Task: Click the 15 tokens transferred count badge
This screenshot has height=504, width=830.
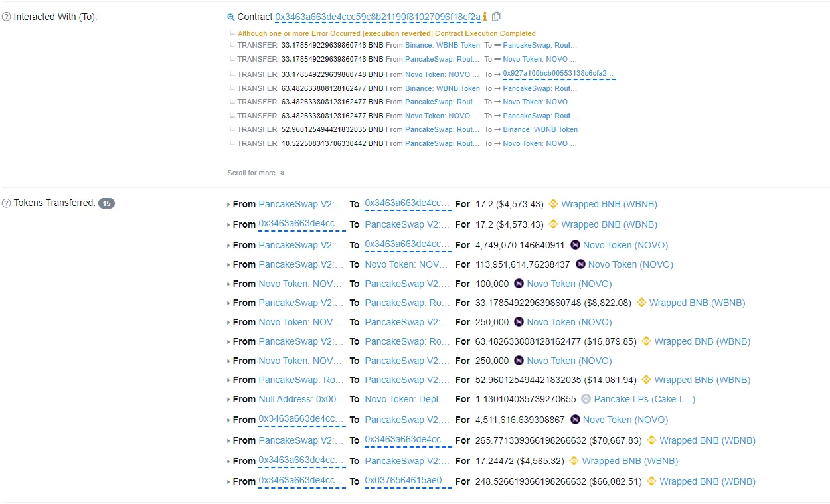Action: (106, 203)
